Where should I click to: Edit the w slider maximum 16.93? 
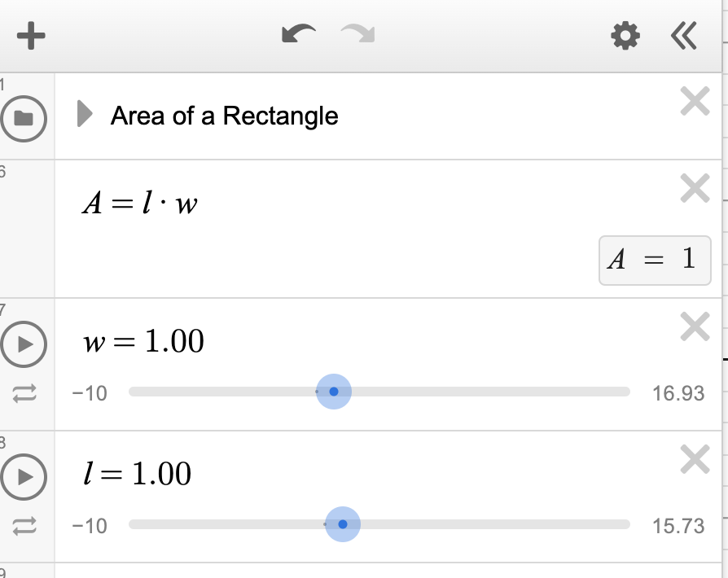point(678,394)
